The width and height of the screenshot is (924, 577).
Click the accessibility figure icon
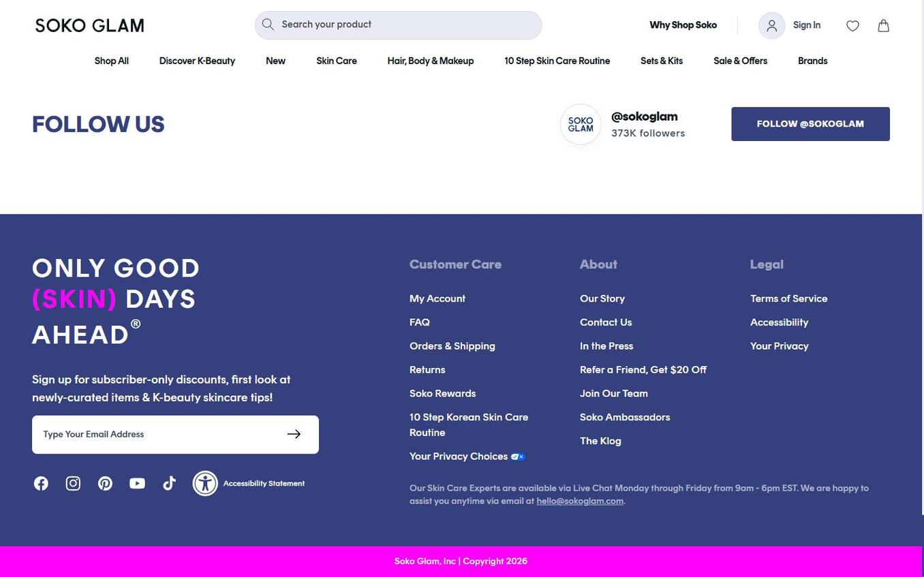point(205,484)
